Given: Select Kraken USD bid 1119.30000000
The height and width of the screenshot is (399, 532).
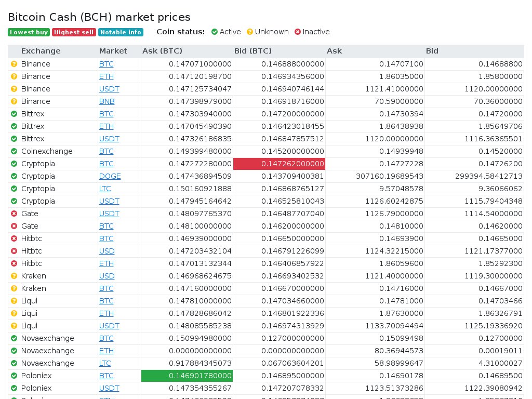Looking at the screenshot, I should click(494, 276).
